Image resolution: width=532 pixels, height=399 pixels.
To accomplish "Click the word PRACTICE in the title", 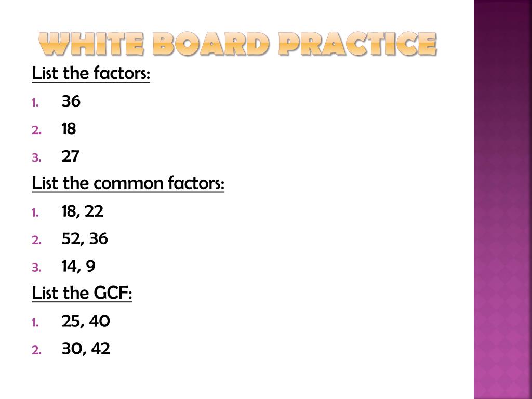I will coord(358,44).
